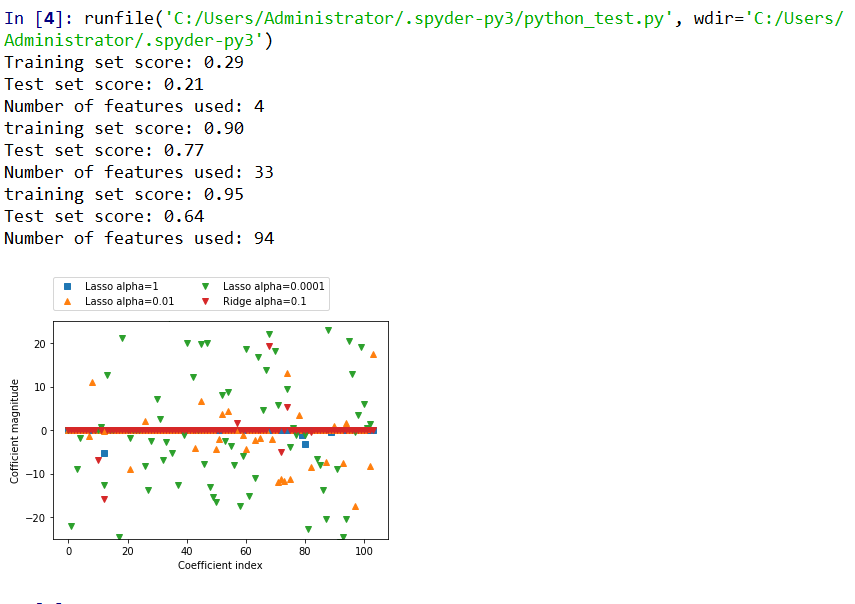This screenshot has height=604, width=855.
Task: Click the 'Number of features used: 94' line
Action: [x=139, y=238]
